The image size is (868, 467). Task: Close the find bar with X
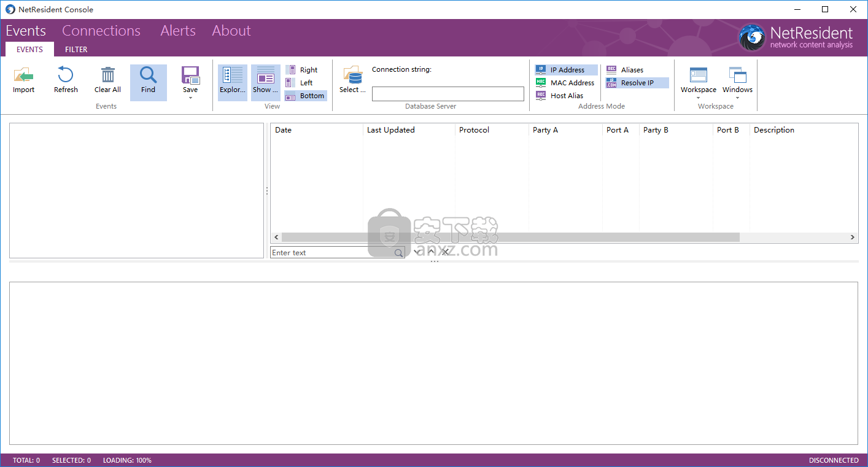click(x=445, y=252)
